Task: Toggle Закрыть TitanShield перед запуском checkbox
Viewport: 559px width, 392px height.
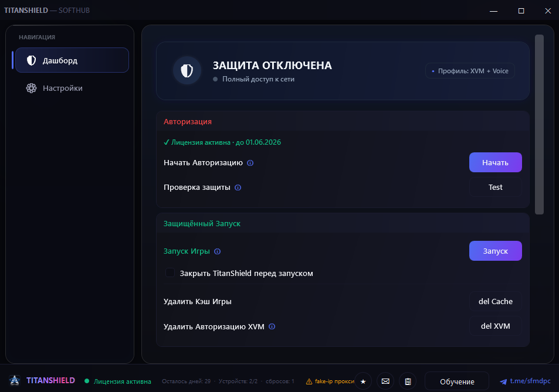Action: [x=170, y=272]
